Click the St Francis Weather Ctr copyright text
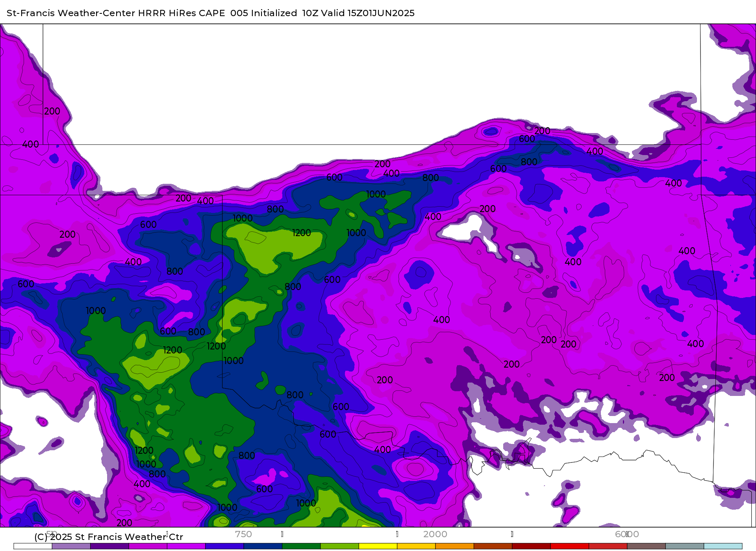The height and width of the screenshot is (551, 756). click(x=109, y=537)
